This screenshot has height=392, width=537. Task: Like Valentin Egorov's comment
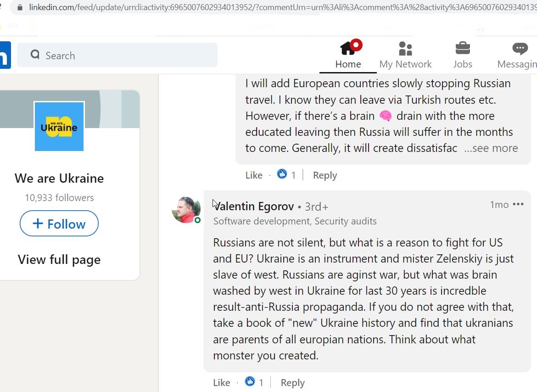click(222, 383)
